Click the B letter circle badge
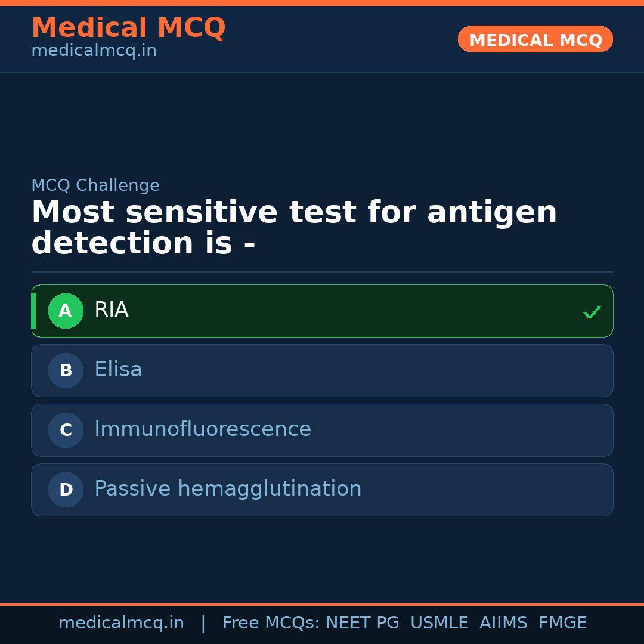The height and width of the screenshot is (644, 644). pyautogui.click(x=66, y=370)
